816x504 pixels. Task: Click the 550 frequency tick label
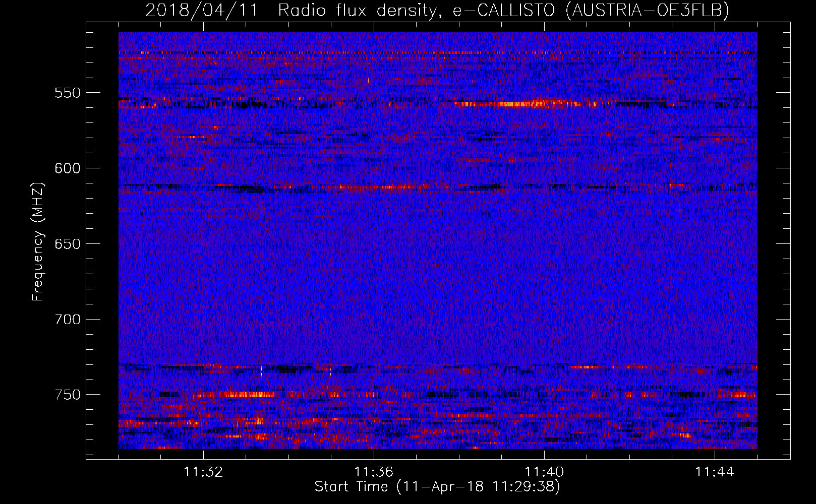coord(68,93)
